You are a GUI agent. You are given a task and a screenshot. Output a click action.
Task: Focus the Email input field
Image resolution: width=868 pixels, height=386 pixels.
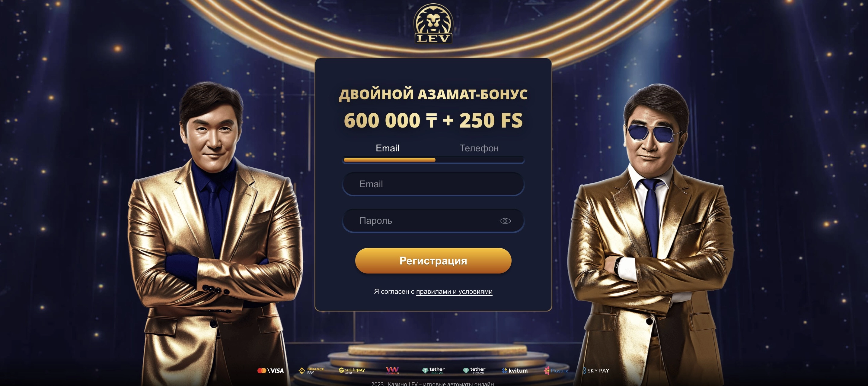[x=433, y=184]
